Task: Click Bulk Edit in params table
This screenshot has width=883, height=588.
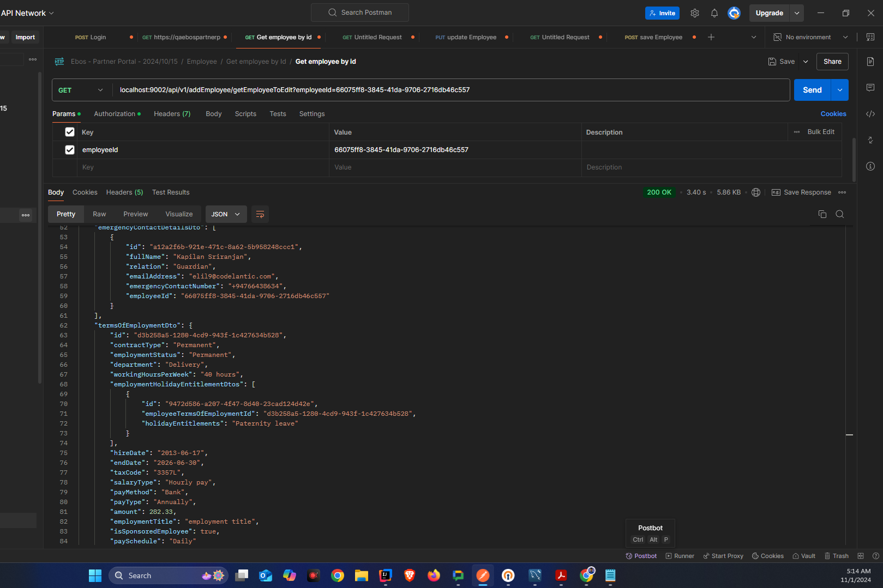Action: click(821, 132)
